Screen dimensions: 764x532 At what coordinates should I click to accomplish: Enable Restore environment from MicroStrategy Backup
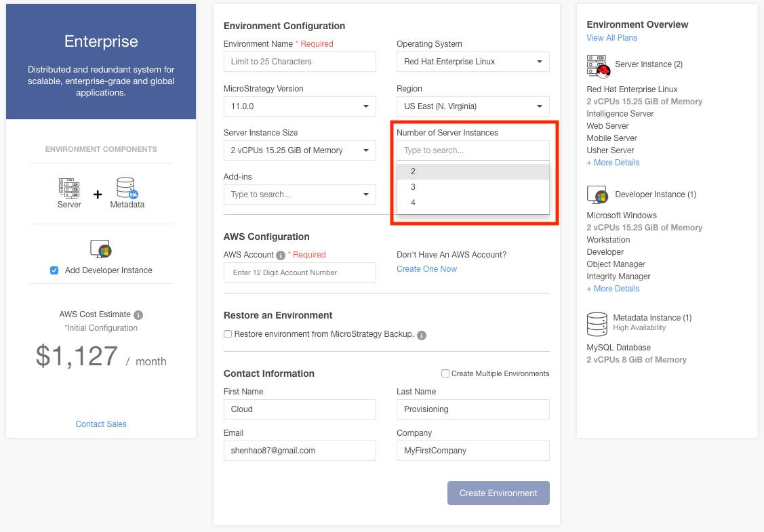tap(228, 334)
